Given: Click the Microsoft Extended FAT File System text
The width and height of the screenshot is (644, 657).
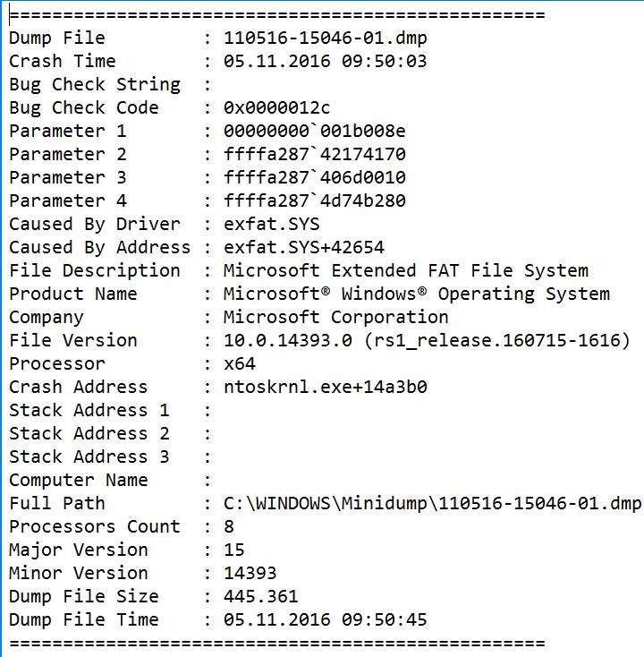Looking at the screenshot, I should 405,271.
